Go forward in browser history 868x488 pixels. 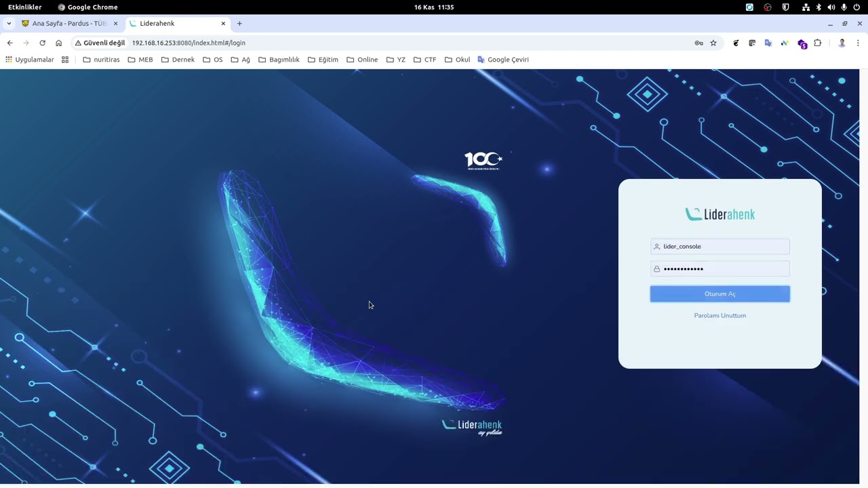(x=26, y=43)
